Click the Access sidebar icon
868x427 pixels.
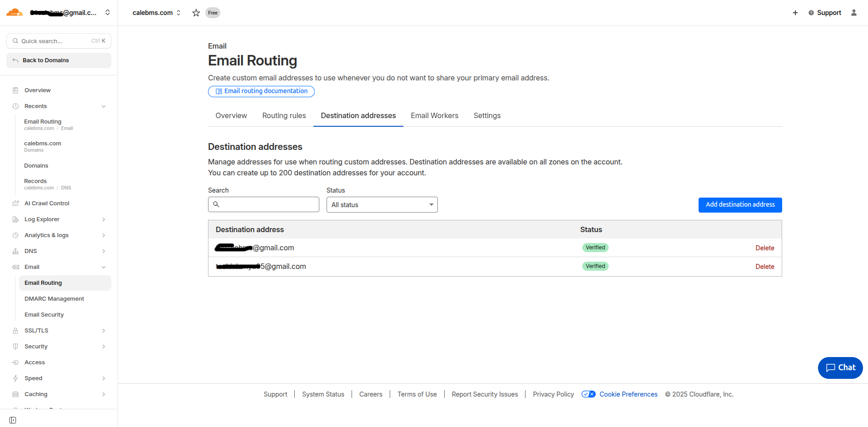pyautogui.click(x=15, y=362)
